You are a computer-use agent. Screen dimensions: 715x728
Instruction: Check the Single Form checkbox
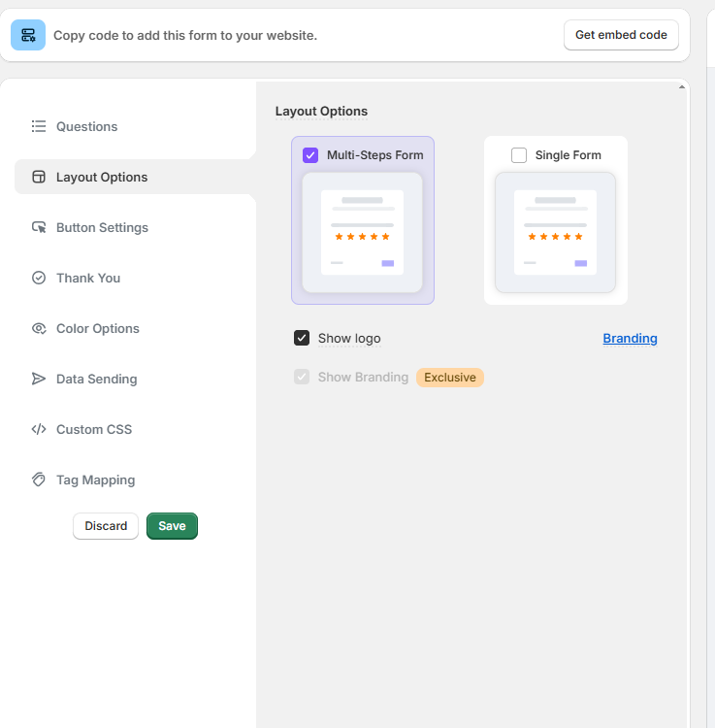point(519,155)
